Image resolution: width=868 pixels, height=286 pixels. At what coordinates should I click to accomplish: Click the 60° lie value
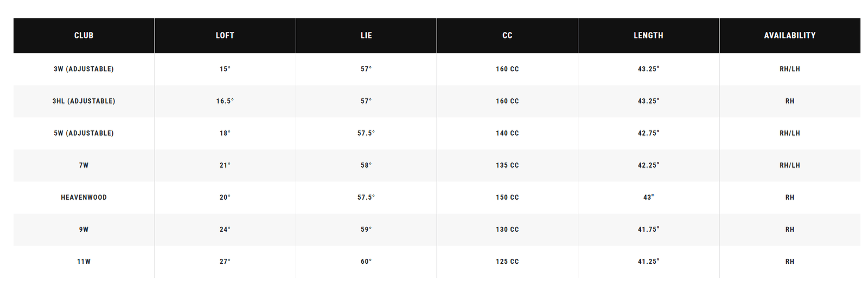[366, 261]
